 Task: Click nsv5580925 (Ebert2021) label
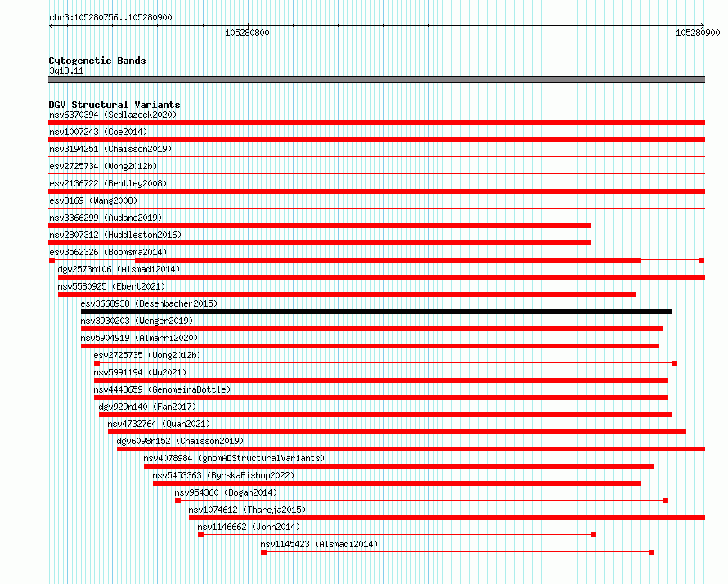[111, 286]
